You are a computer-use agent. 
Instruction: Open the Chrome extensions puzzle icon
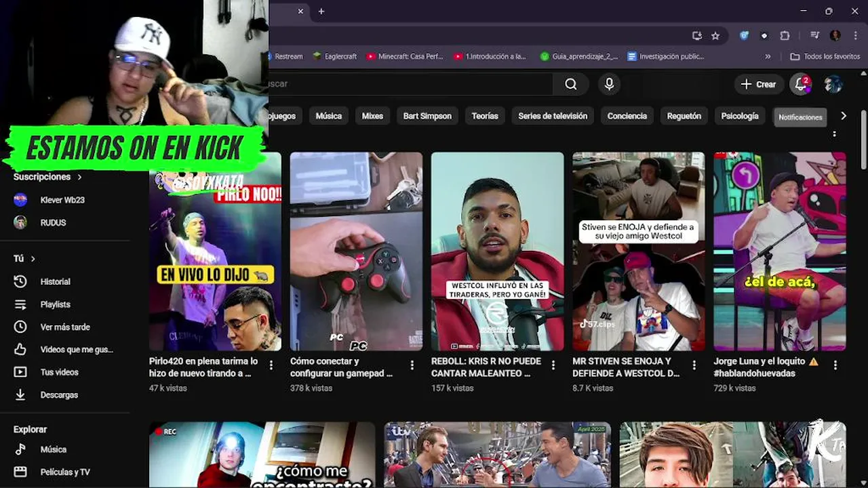pyautogui.click(x=785, y=36)
